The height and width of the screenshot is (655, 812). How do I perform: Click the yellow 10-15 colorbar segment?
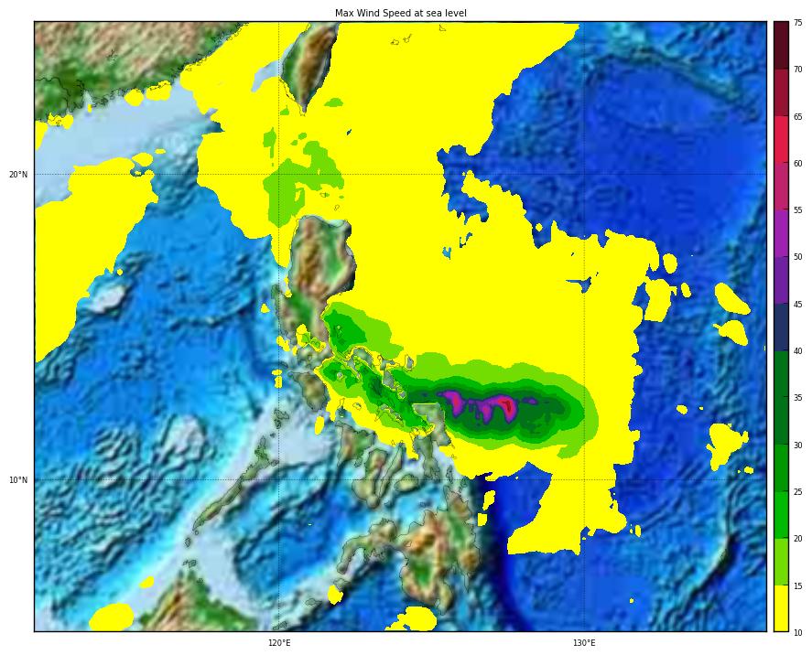[x=780, y=607]
